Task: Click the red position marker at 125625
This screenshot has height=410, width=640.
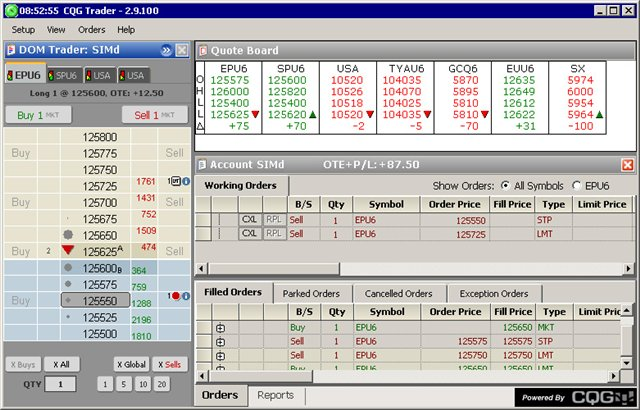Action: pyautogui.click(x=67, y=250)
